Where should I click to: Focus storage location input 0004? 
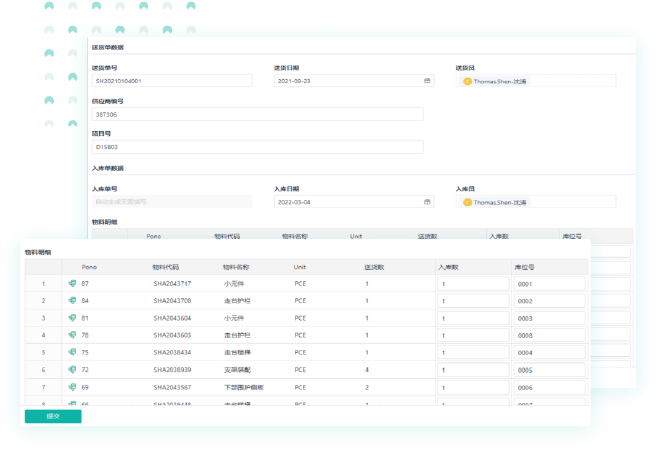coord(549,353)
